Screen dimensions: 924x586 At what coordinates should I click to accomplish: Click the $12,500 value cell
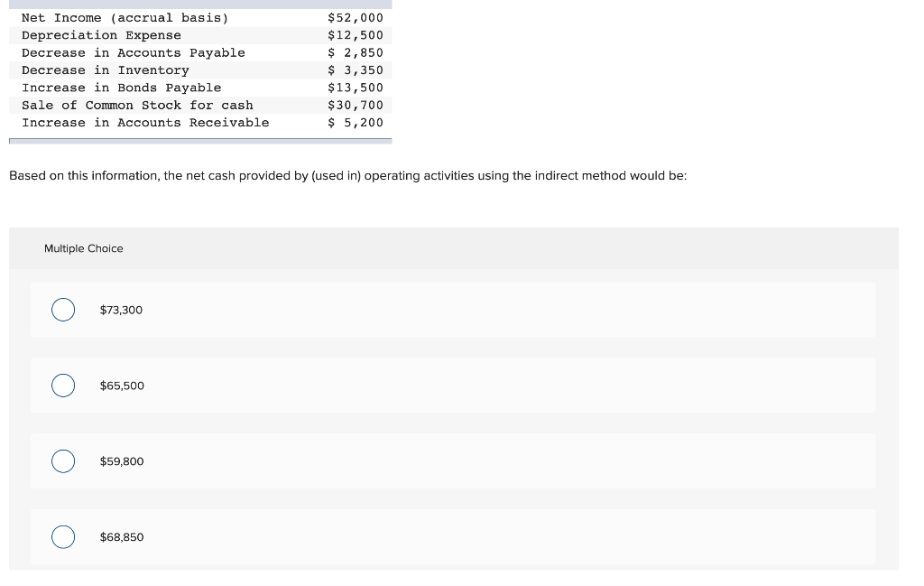point(356,35)
